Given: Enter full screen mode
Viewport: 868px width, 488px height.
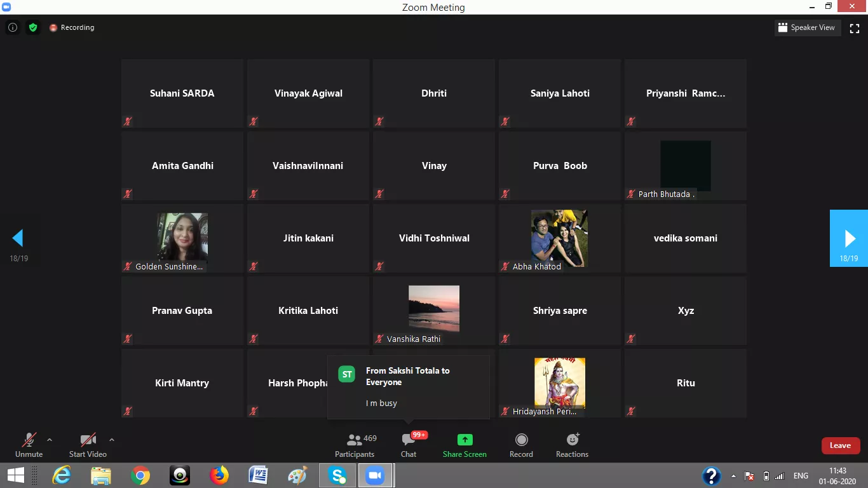Looking at the screenshot, I should [855, 28].
